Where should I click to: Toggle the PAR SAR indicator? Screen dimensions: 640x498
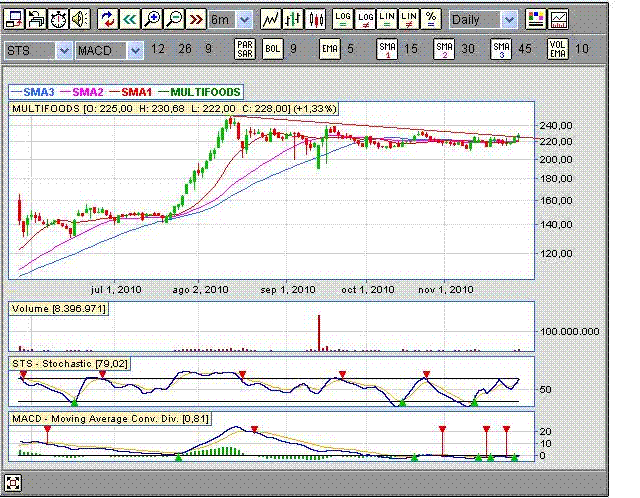point(246,49)
